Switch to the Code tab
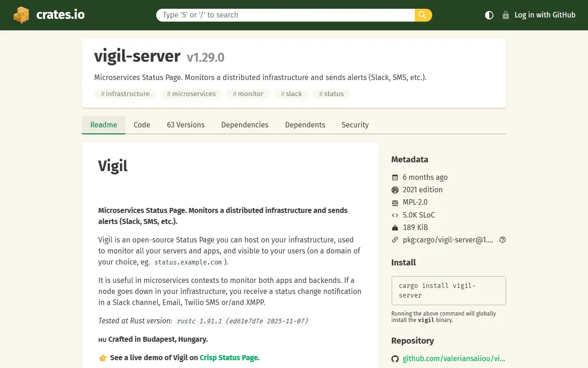The image size is (588, 368). [x=142, y=125]
